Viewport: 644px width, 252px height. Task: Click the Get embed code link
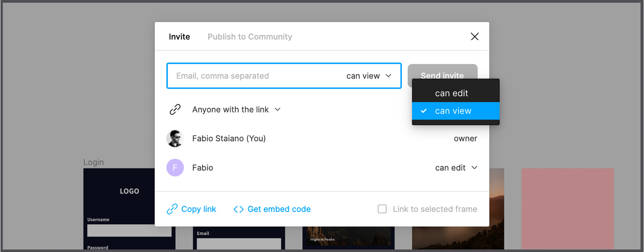272,209
